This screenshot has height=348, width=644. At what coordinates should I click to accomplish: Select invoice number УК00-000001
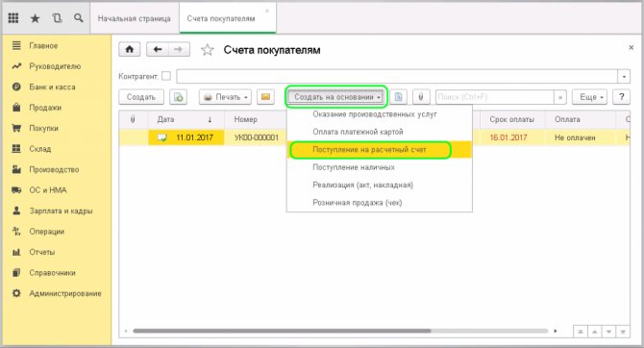point(256,137)
